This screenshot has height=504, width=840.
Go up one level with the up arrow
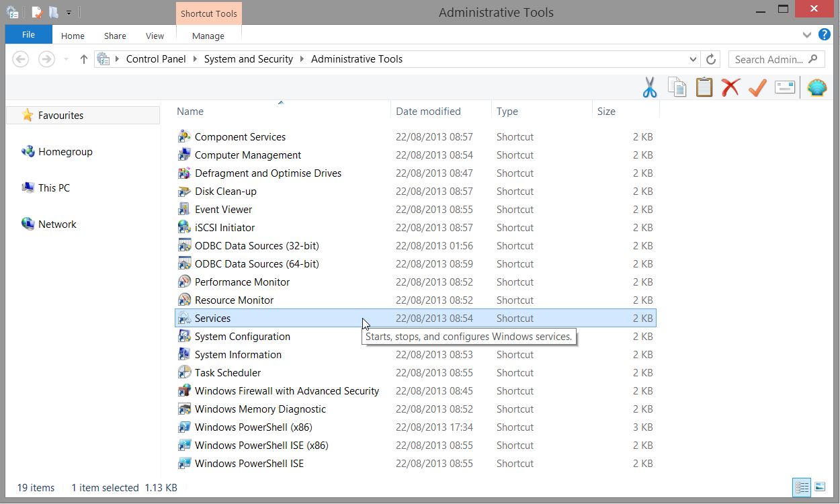point(84,59)
